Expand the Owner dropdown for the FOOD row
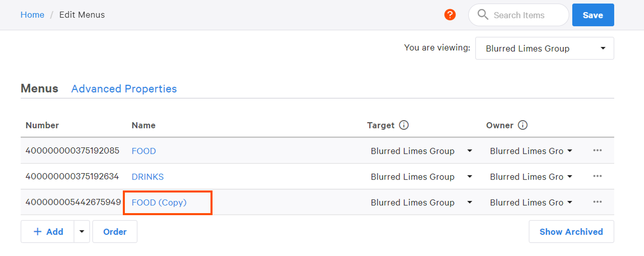644x256 pixels. point(570,151)
